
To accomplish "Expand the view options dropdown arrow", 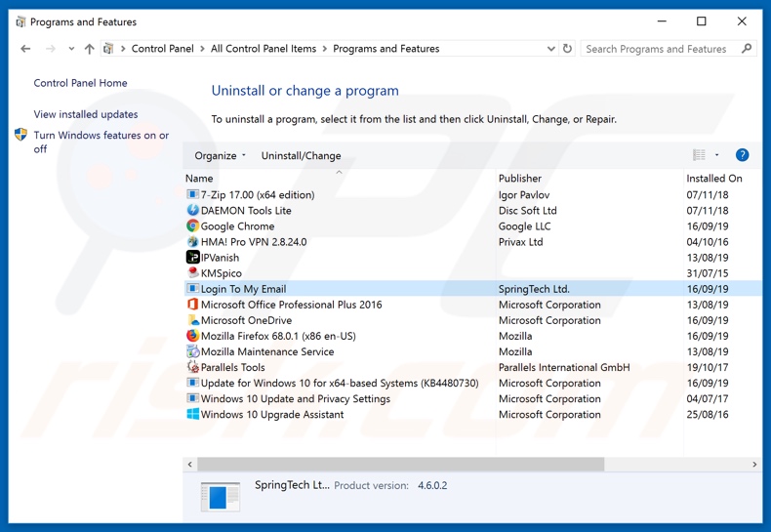I will point(717,155).
